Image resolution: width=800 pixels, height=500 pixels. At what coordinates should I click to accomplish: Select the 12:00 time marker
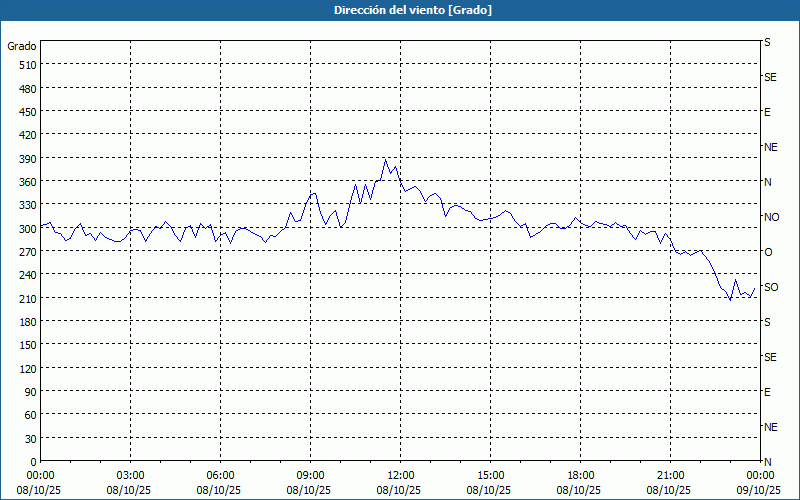coord(400,475)
